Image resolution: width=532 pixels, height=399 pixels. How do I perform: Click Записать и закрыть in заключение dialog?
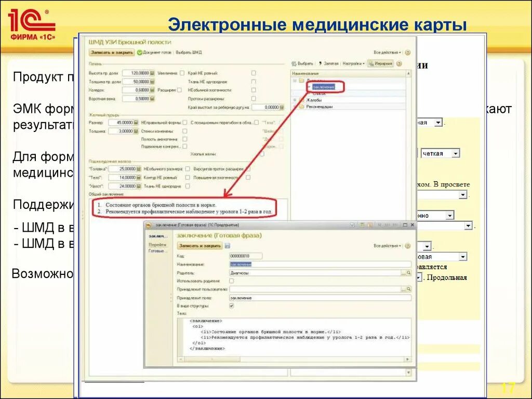[200, 246]
